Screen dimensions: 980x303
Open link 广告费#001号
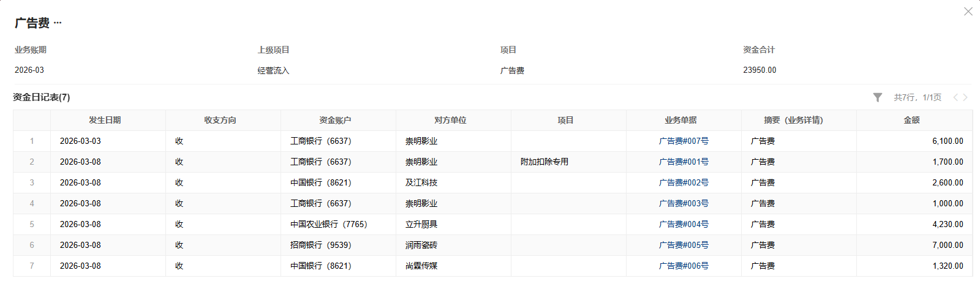coord(684,162)
